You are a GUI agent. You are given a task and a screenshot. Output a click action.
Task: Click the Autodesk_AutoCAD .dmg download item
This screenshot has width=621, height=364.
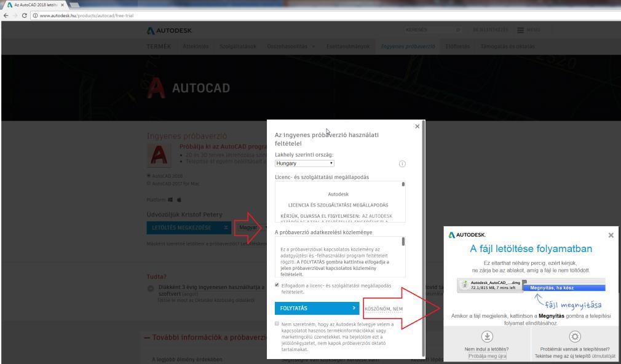pyautogui.click(x=491, y=285)
